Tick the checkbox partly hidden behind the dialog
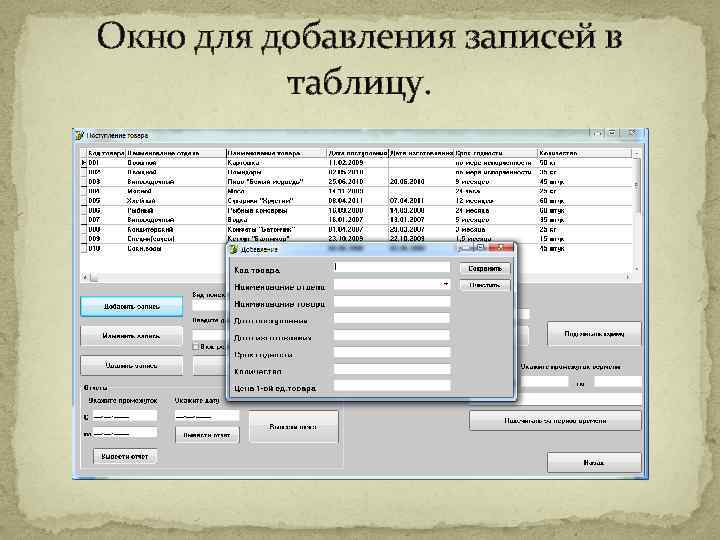Viewport: 720px width, 540px height. tap(196, 347)
